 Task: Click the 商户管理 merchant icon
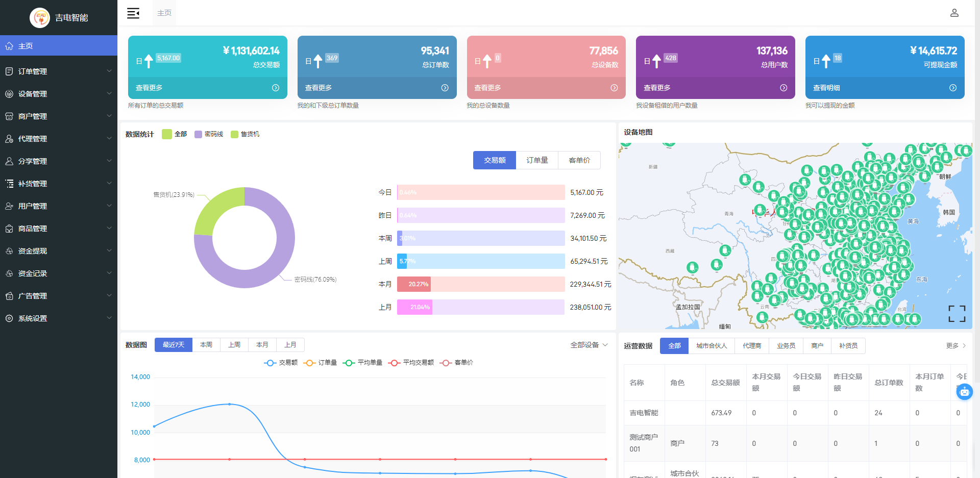9,116
